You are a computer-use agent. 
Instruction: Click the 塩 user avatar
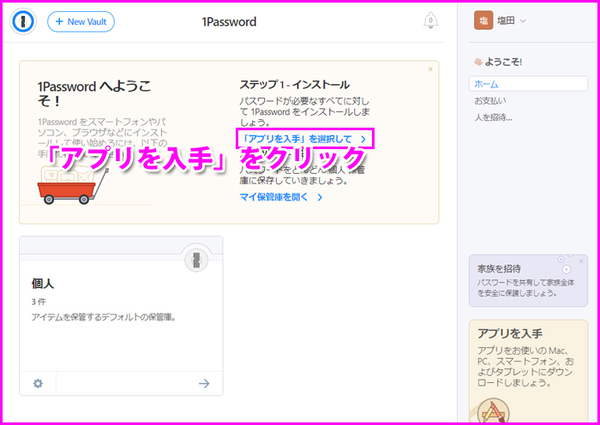click(x=484, y=21)
